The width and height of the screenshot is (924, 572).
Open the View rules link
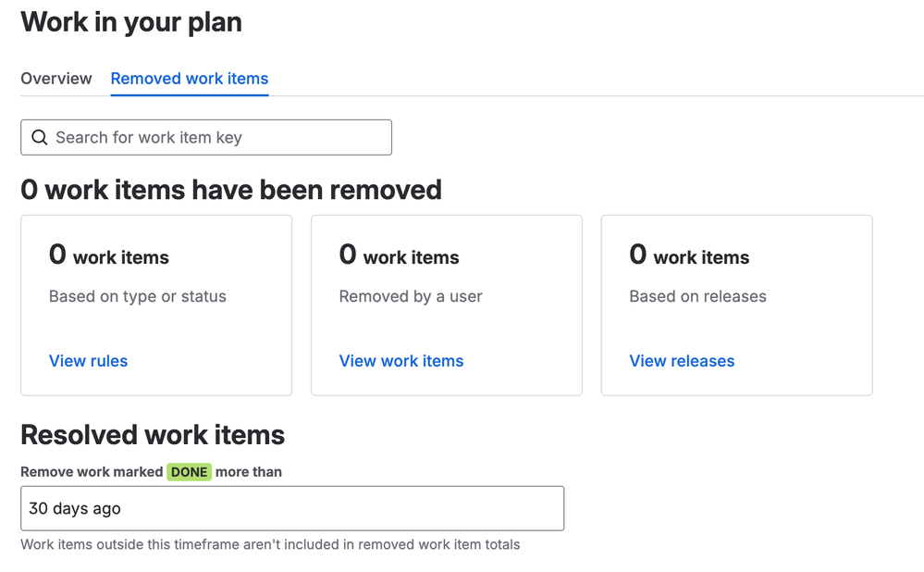coord(88,361)
